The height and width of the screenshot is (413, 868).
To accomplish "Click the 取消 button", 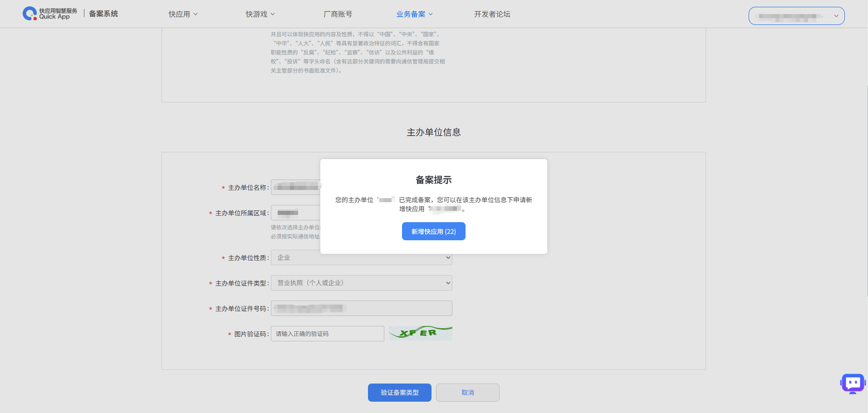I will tap(467, 393).
